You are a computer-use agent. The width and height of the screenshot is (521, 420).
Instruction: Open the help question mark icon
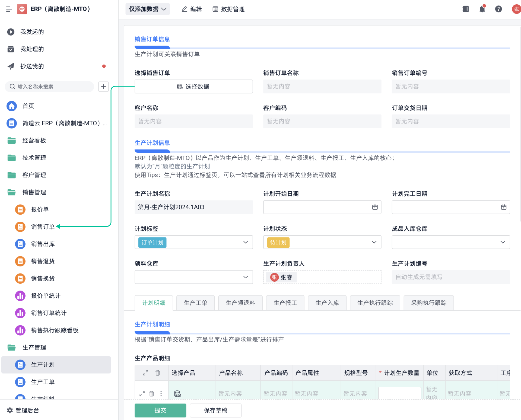pos(498,9)
